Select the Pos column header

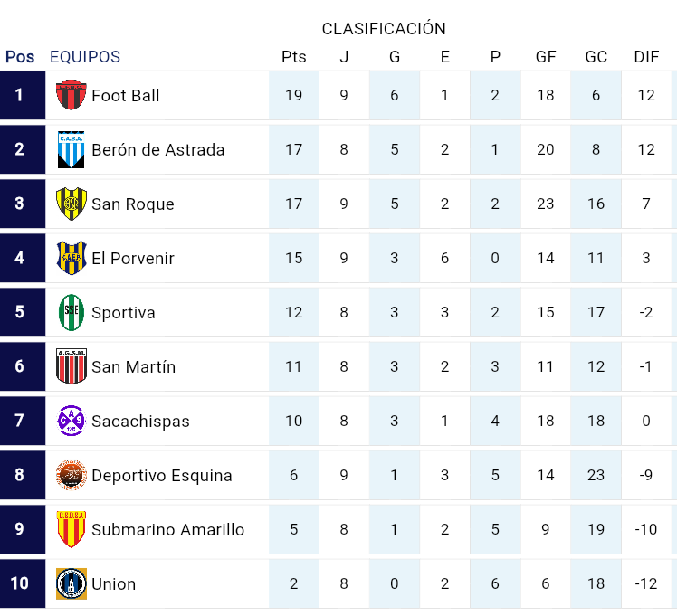coord(20,57)
